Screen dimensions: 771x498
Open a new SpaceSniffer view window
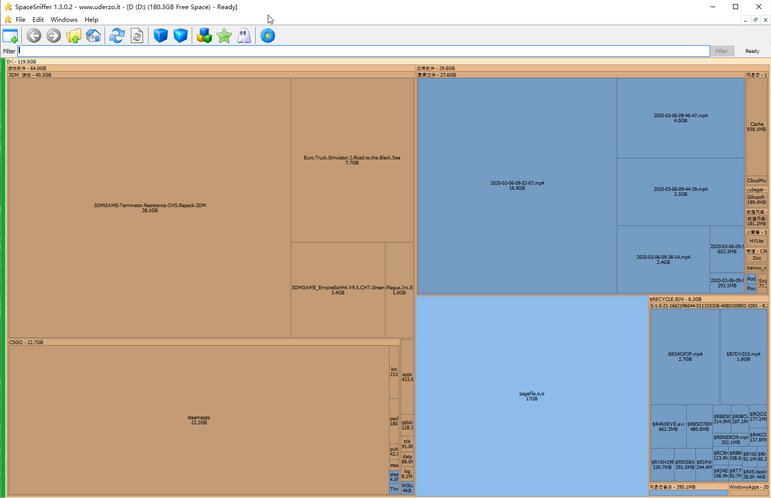10,36
